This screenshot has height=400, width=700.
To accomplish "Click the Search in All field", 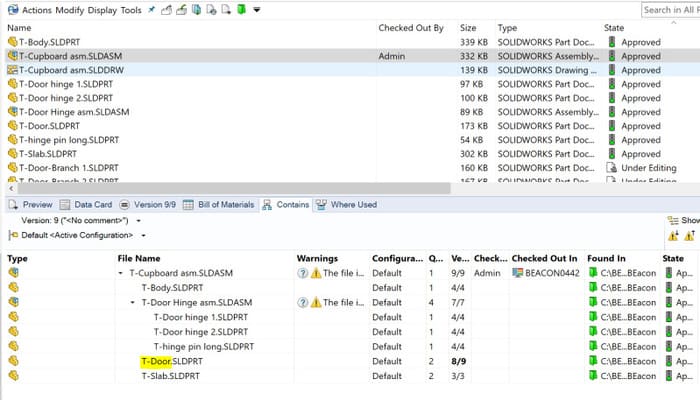I will pos(671,10).
